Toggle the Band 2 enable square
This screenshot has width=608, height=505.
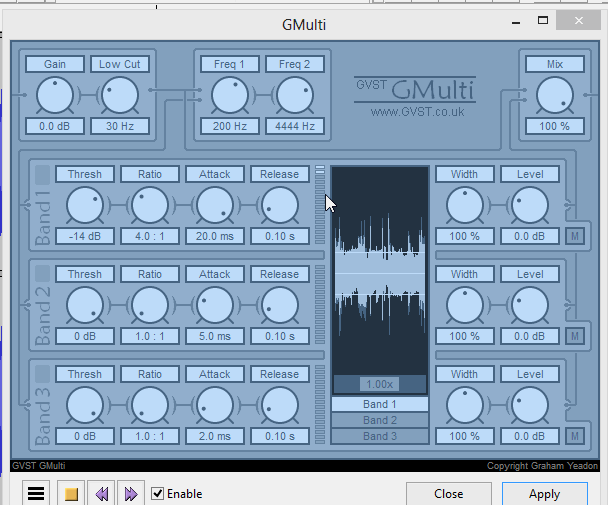pos(43,274)
